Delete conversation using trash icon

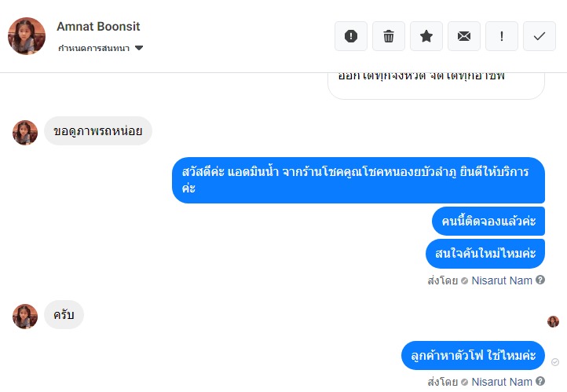point(389,36)
